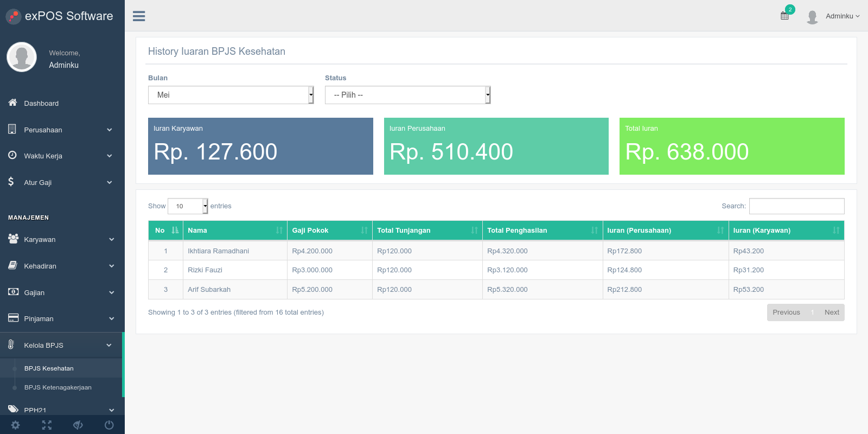
Task: Sort by Total Penghasilan column
Action: tap(542, 231)
